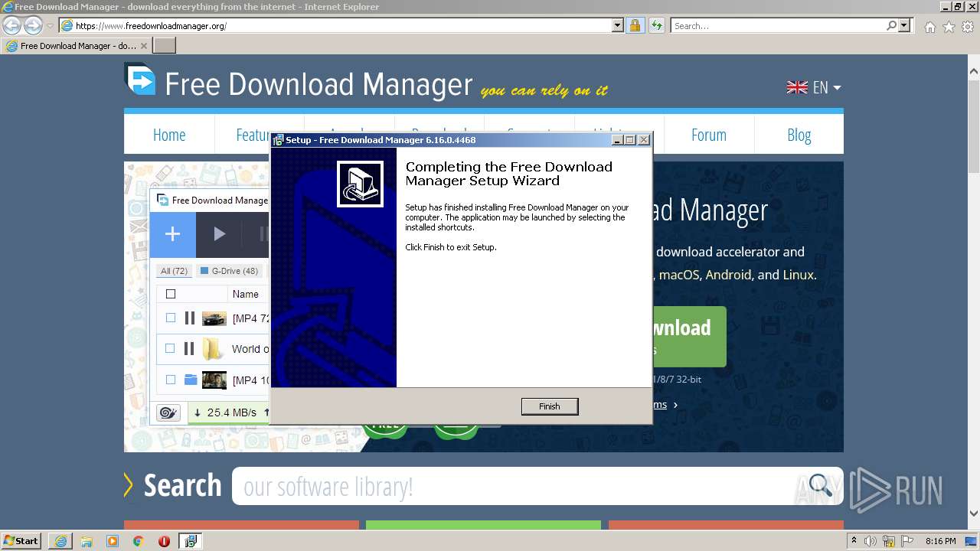Open IE Home page icon
Image resolution: width=980 pixels, height=551 pixels.
[x=929, y=27]
